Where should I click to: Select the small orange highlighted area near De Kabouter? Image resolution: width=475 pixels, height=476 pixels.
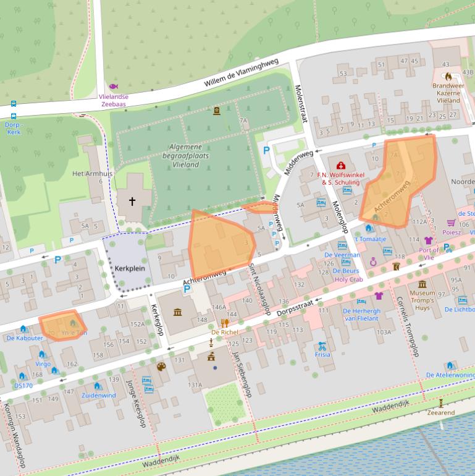61,325
